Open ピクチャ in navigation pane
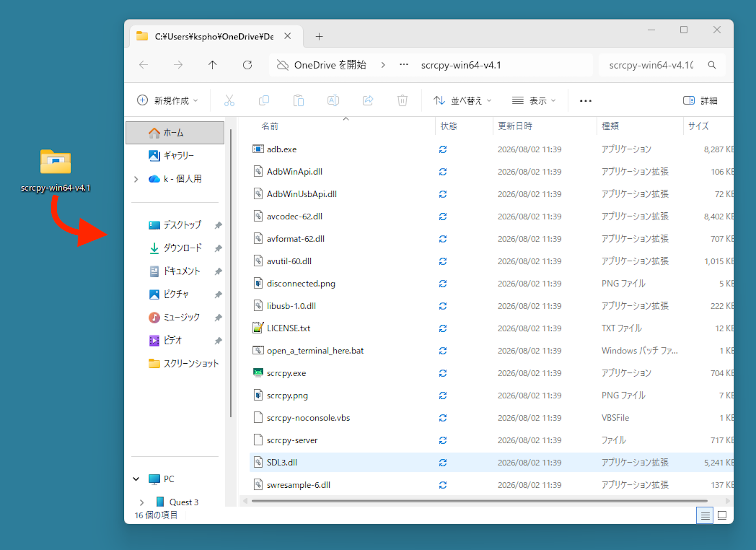The width and height of the screenshot is (756, 550). pos(175,294)
